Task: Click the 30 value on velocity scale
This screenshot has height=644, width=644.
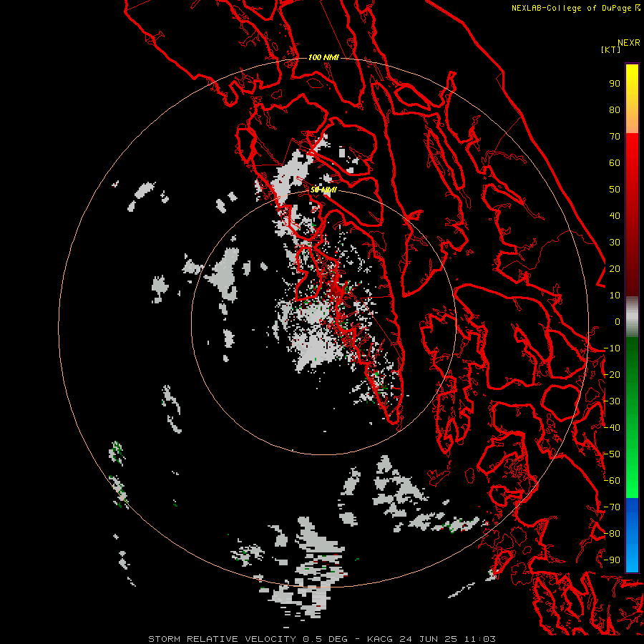Action: click(x=615, y=243)
